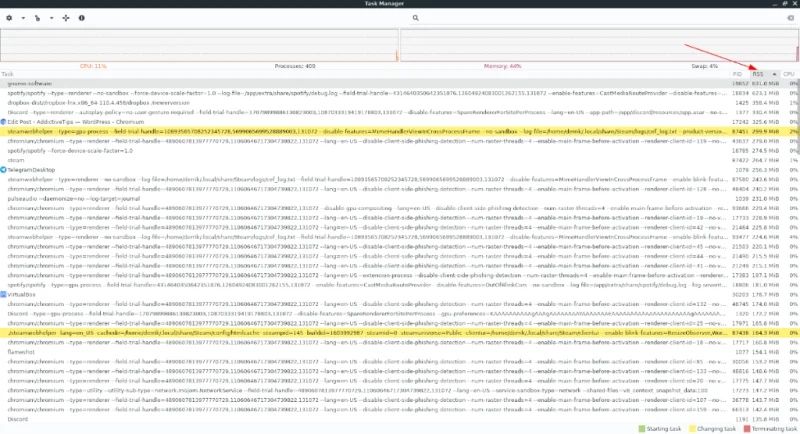Click the Memory: 44% label

coord(503,66)
